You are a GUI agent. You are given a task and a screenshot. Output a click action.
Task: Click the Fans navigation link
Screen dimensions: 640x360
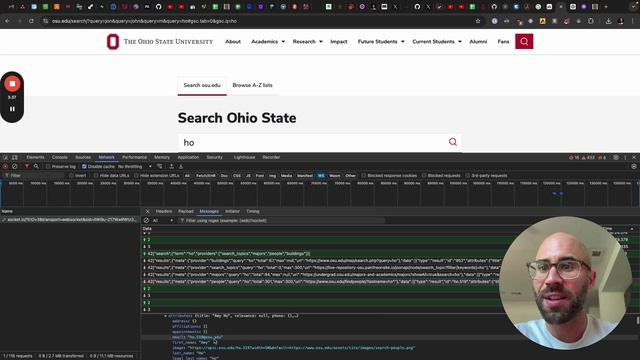[x=503, y=42]
